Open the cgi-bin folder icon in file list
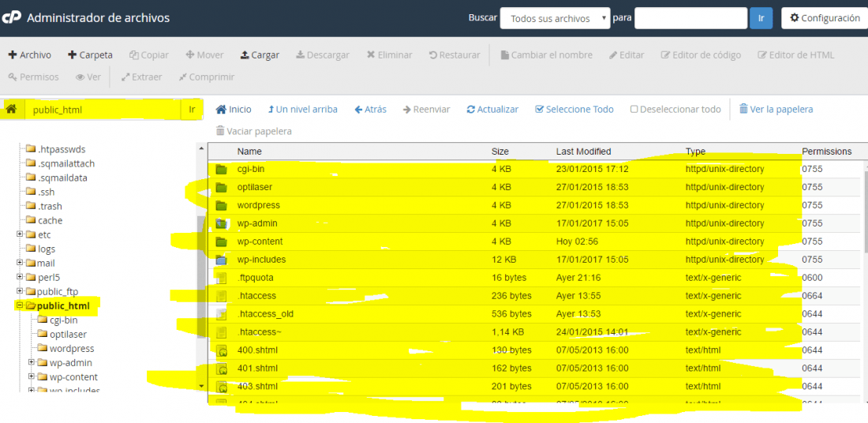The image size is (868, 423). (222, 170)
